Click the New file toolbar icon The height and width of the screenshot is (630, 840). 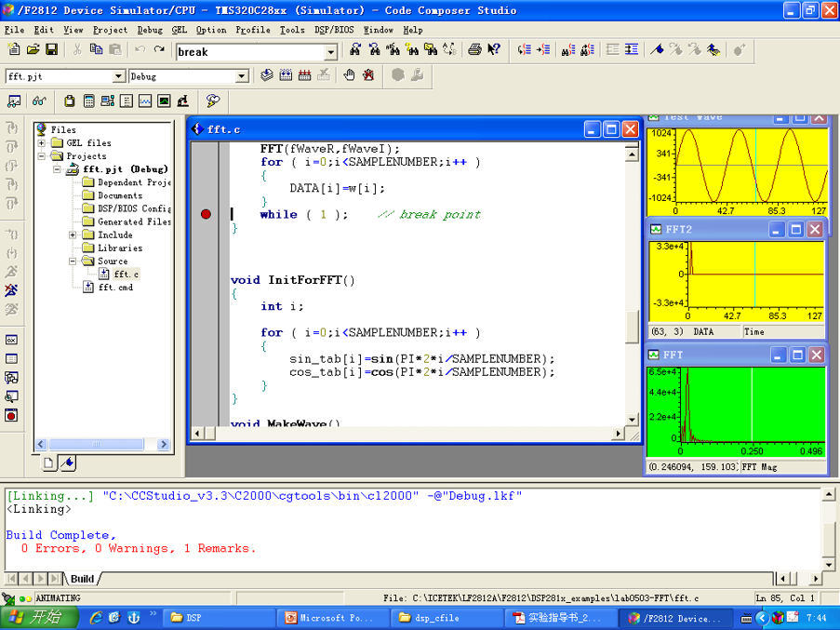point(14,49)
